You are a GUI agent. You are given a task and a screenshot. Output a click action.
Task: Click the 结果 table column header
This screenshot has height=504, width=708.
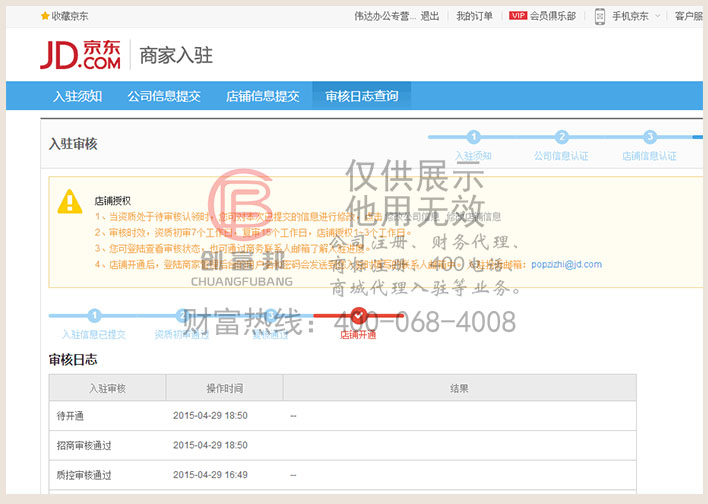pyautogui.click(x=459, y=388)
